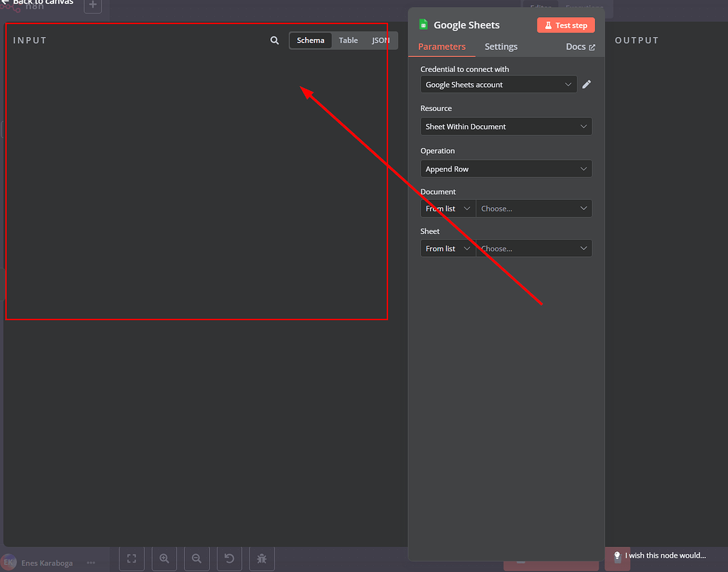728x572 pixels.
Task: Switch input view to JSON
Action: [x=380, y=40]
